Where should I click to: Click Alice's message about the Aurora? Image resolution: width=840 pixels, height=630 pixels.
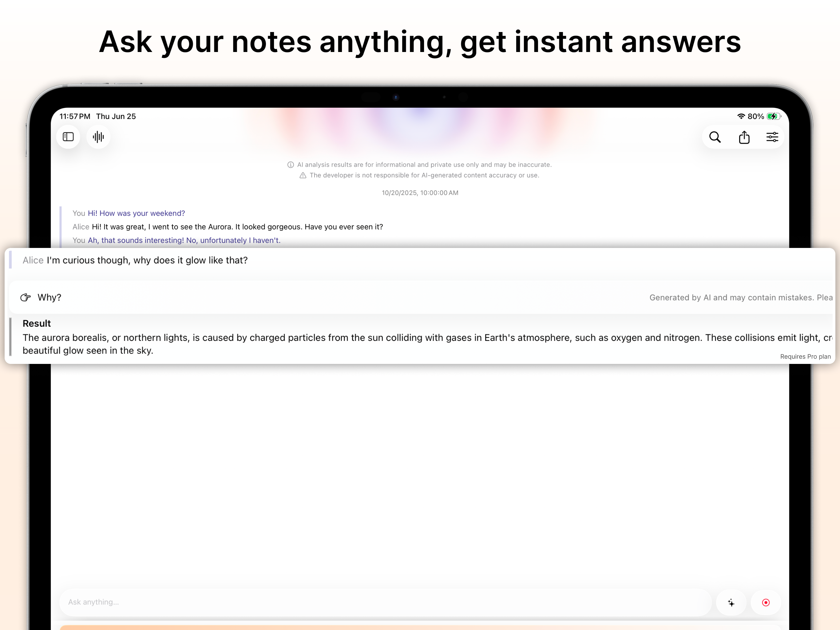[237, 227]
